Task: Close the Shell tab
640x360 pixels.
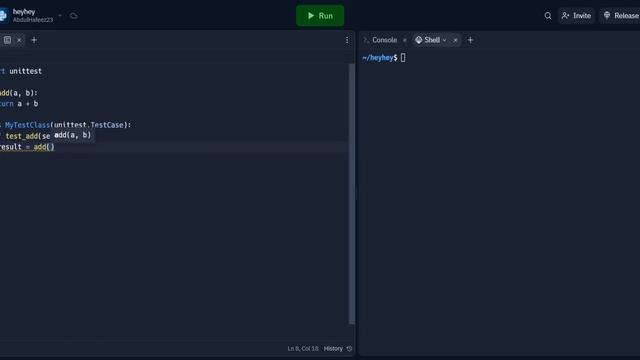Action: click(x=455, y=40)
